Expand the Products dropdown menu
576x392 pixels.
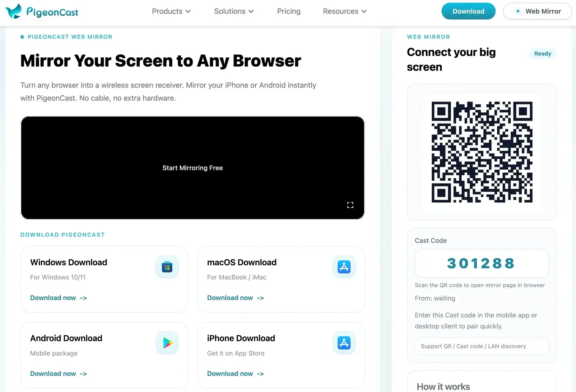tap(171, 11)
